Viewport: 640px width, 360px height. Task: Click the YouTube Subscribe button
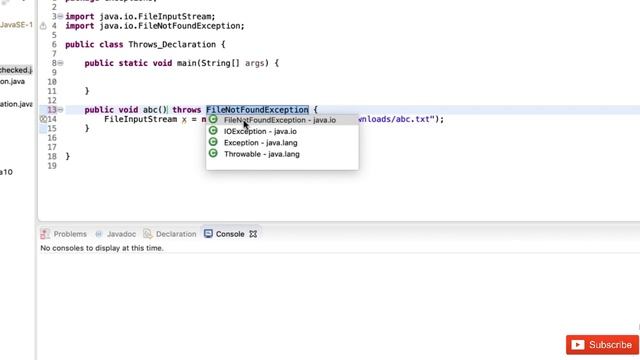(x=602, y=345)
